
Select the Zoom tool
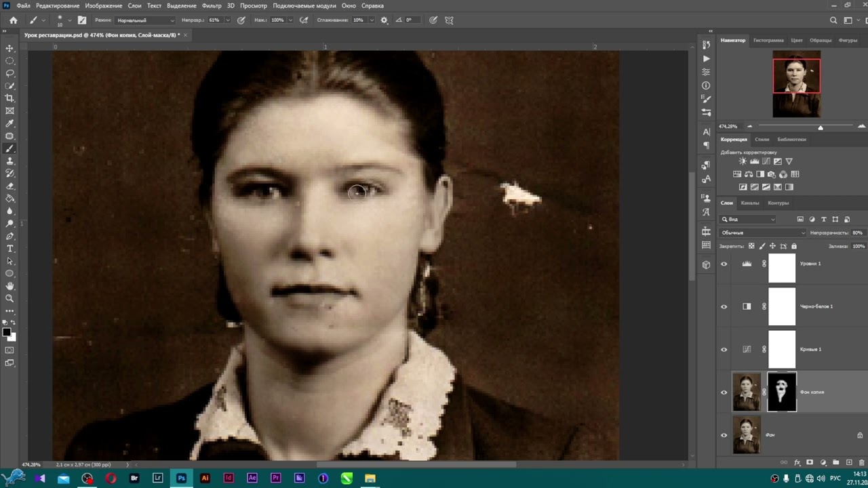pos(9,298)
